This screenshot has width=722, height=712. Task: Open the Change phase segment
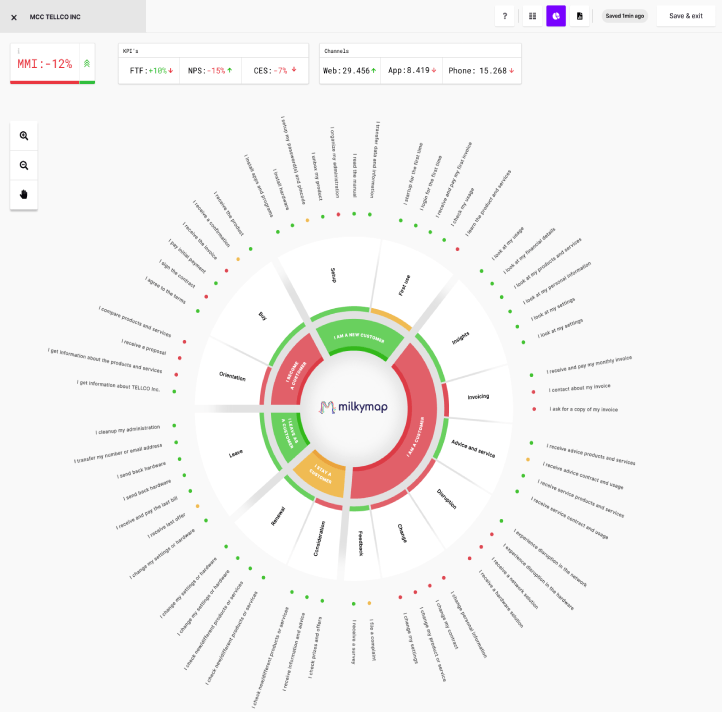(x=402, y=533)
